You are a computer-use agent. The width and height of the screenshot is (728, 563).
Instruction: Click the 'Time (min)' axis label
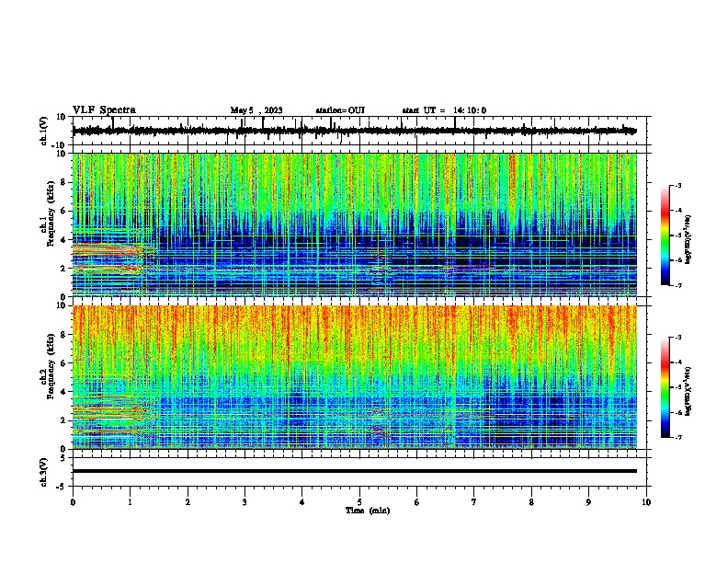[368, 511]
